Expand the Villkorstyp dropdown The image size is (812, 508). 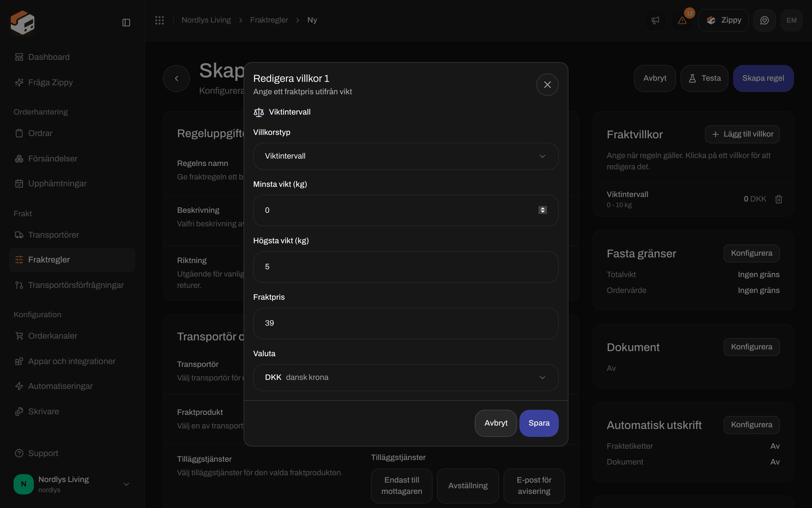(x=406, y=156)
